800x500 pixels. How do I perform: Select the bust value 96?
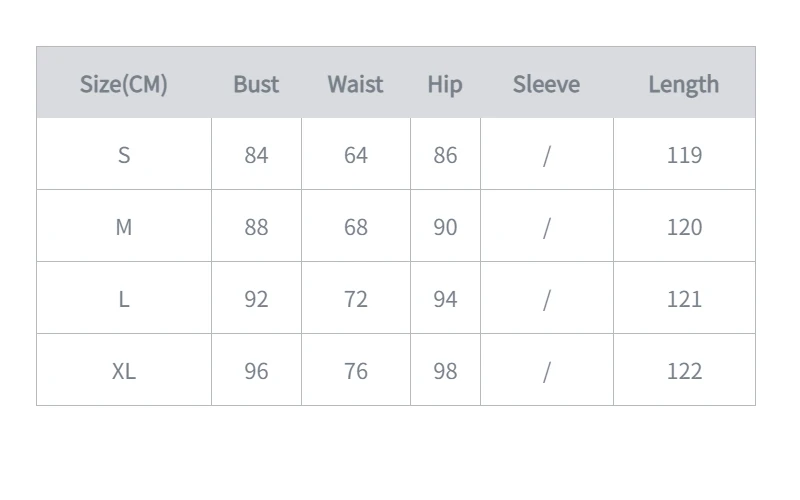click(256, 371)
